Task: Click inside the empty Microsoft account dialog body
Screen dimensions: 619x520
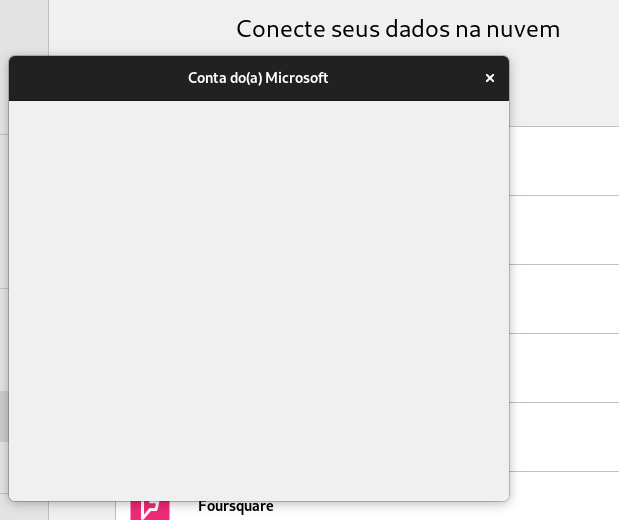Action: coord(258,300)
